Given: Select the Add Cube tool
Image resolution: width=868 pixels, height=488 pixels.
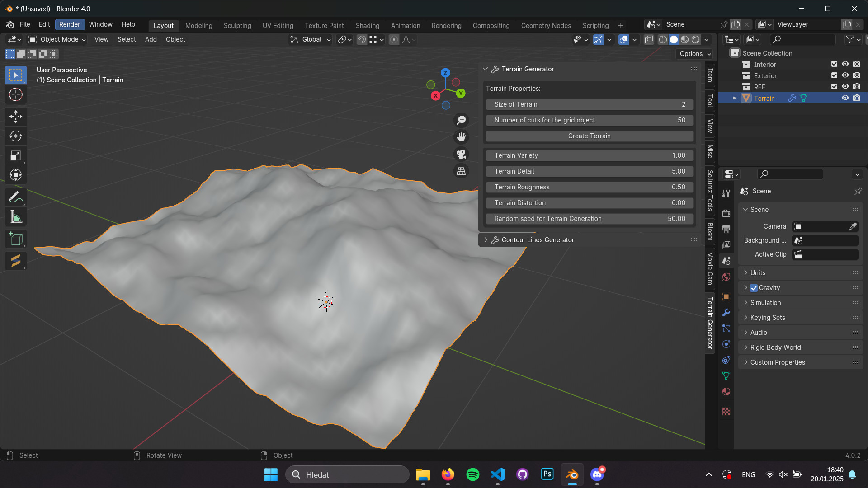Looking at the screenshot, I should coord(16,239).
